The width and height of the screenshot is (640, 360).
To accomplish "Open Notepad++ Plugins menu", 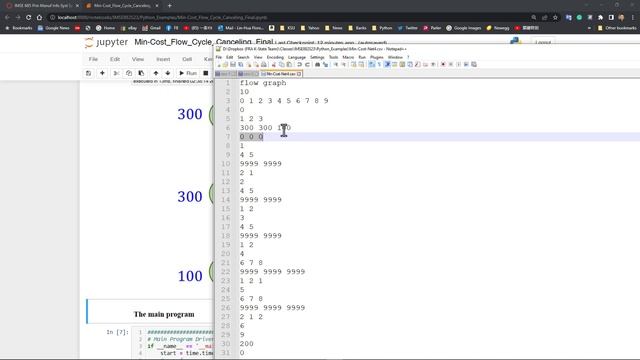I will tap(377, 57).
